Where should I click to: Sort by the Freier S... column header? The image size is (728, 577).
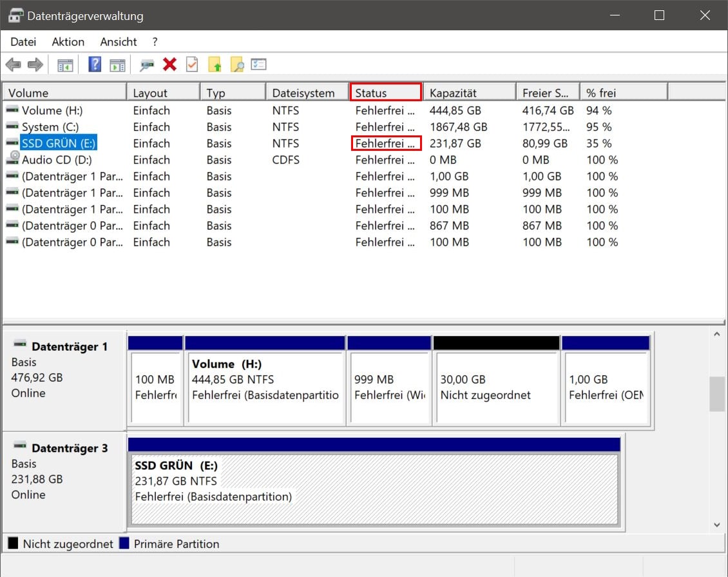pyautogui.click(x=548, y=92)
